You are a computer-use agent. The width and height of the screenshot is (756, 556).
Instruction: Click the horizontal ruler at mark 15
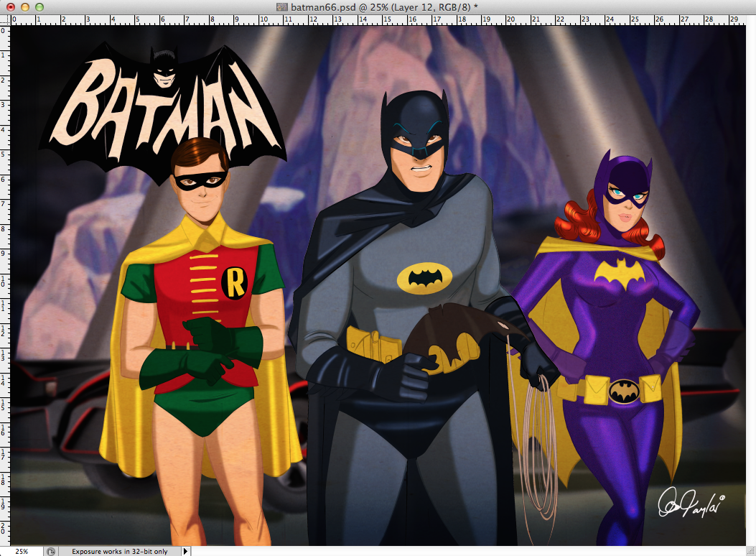(388, 20)
